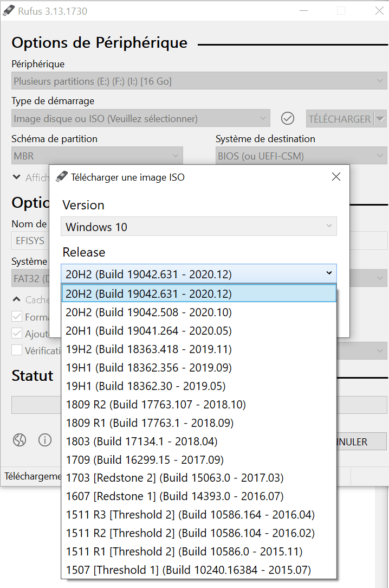Click the EFISYS volume name field
Screen dimensions: 389x588
click(x=31, y=240)
